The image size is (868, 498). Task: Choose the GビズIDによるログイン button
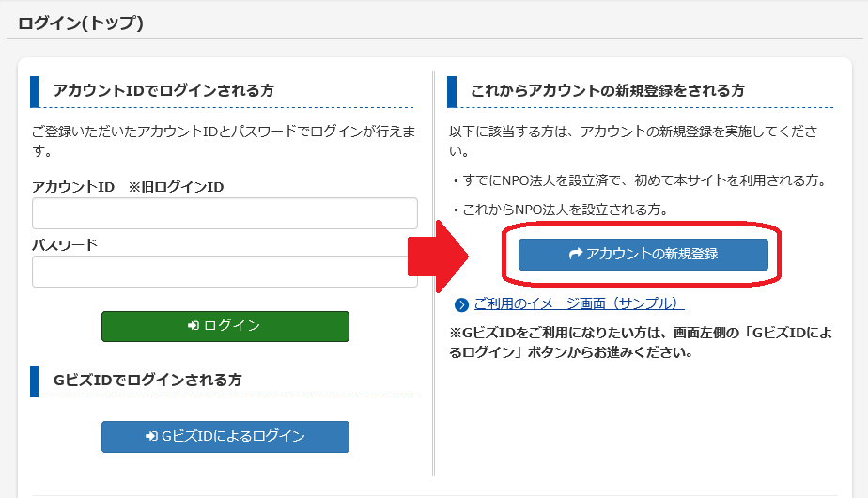coord(225,437)
